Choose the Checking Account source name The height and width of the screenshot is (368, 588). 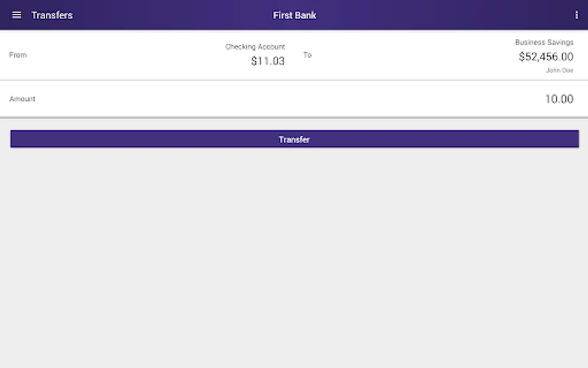[x=255, y=47]
